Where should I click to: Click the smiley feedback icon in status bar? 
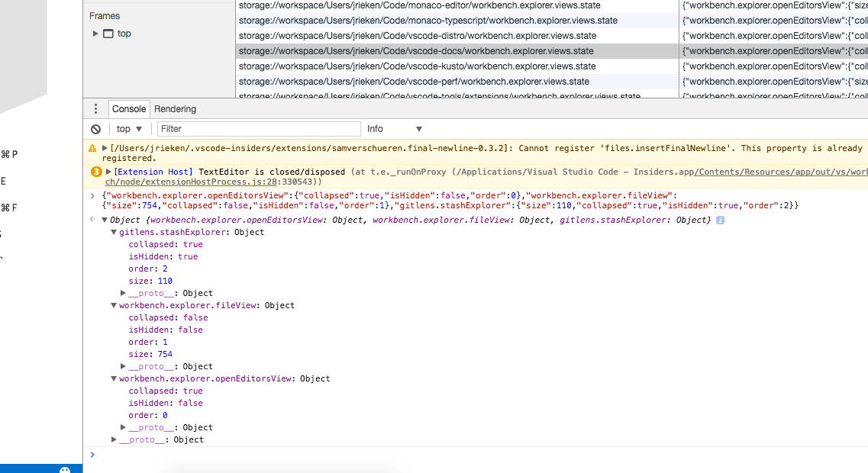(x=65, y=470)
